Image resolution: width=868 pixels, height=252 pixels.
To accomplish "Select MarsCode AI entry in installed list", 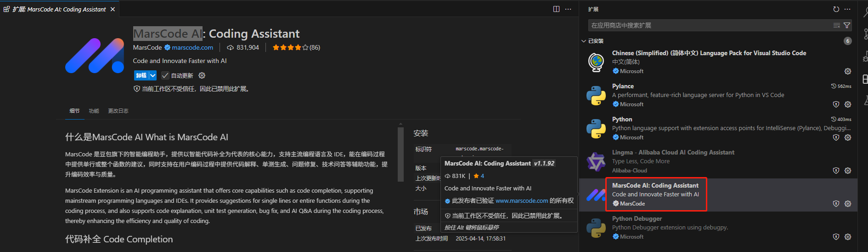I will click(x=718, y=195).
